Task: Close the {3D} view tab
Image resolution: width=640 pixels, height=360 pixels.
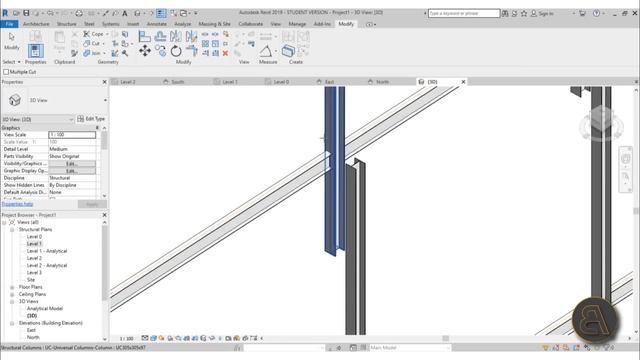Action: point(463,82)
